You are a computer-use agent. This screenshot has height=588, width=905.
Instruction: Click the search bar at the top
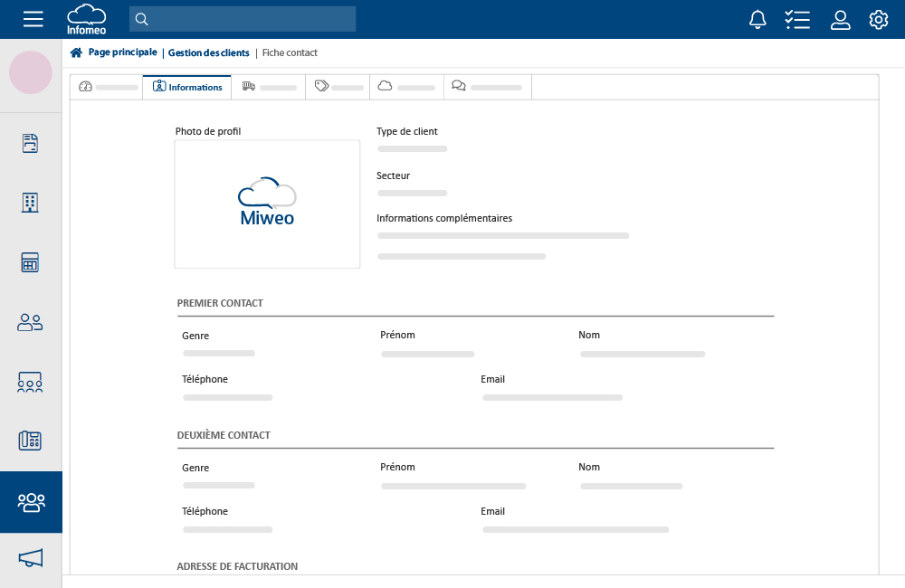tap(242, 19)
